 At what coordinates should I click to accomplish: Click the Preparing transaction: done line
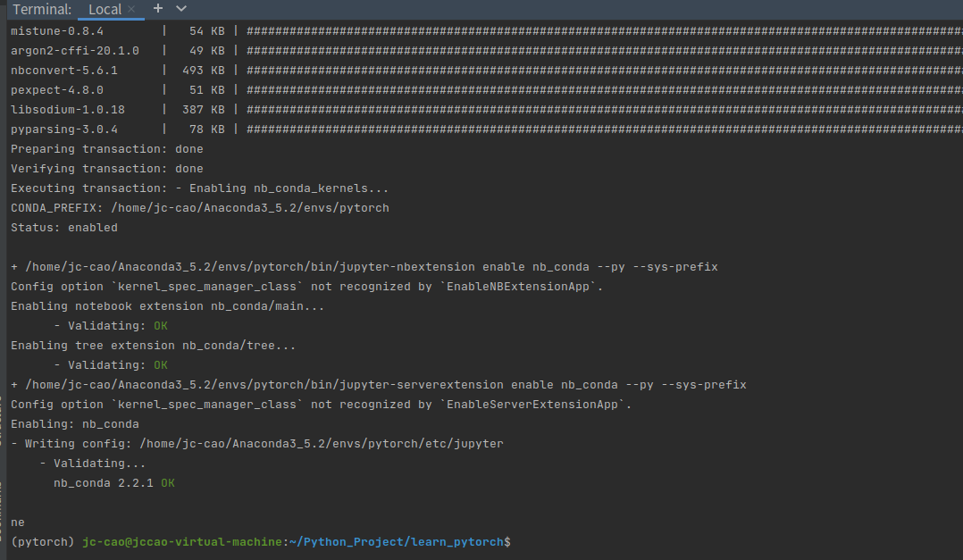(107, 148)
